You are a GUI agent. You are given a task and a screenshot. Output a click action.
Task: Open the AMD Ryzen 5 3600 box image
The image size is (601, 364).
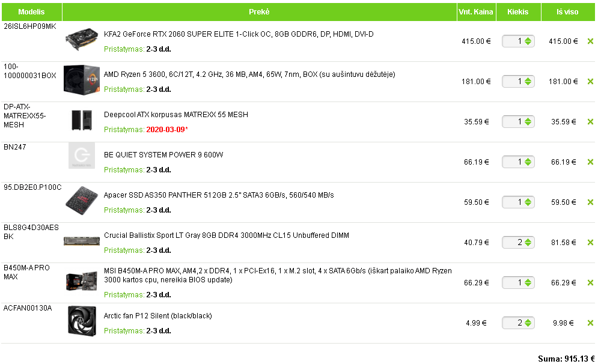pyautogui.click(x=81, y=80)
